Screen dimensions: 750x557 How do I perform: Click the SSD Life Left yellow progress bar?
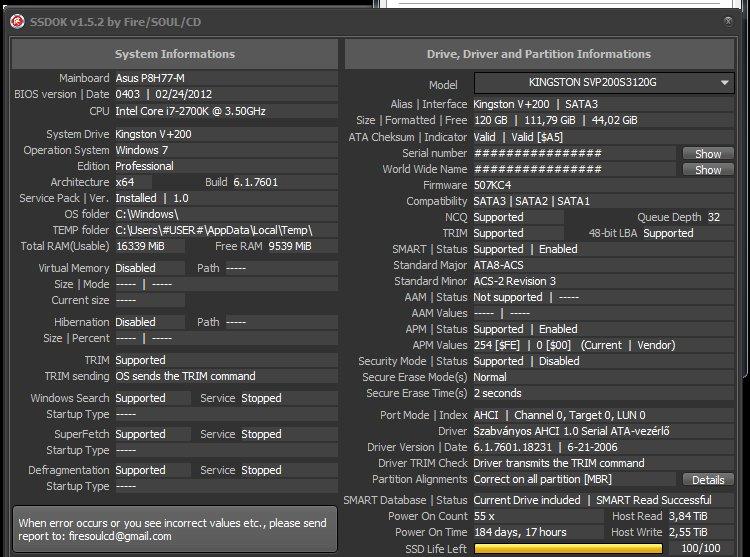[x=568, y=549]
